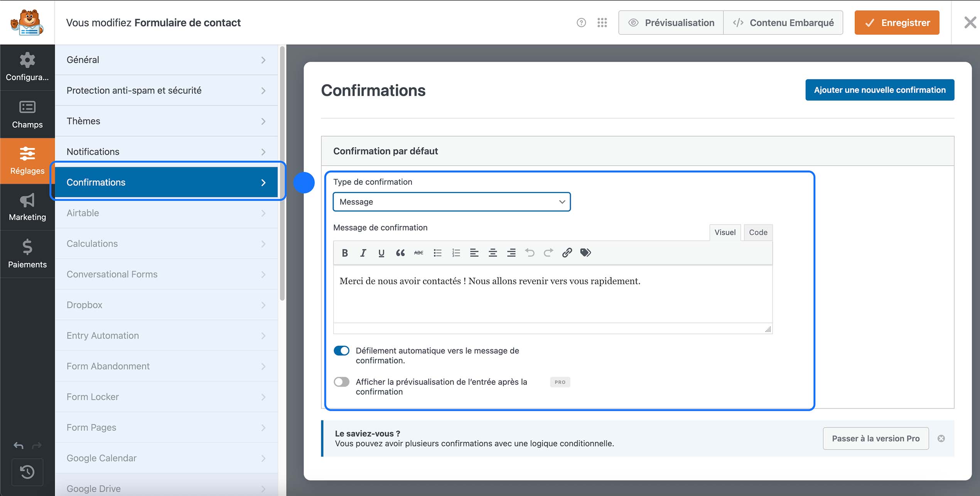Image resolution: width=980 pixels, height=496 pixels.
Task: Open the Marketing megaphone panel
Action: (x=27, y=207)
